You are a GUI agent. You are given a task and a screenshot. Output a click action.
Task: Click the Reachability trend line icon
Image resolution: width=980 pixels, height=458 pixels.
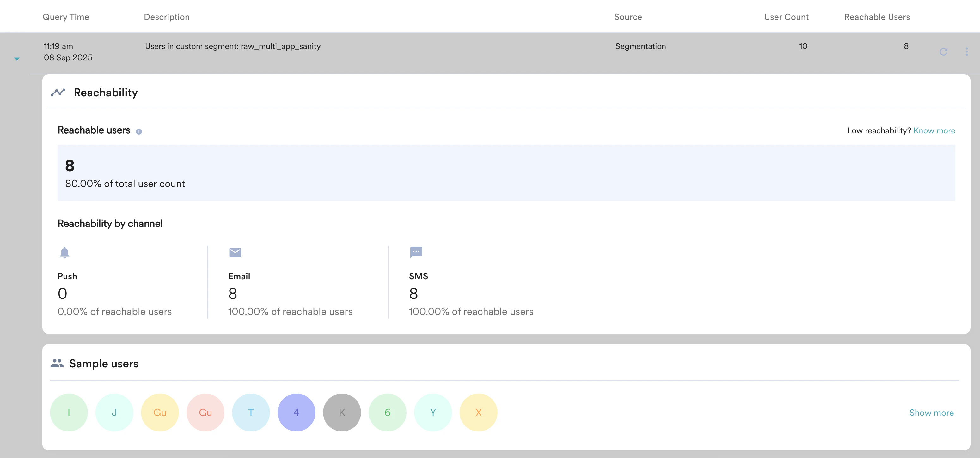[x=58, y=92]
